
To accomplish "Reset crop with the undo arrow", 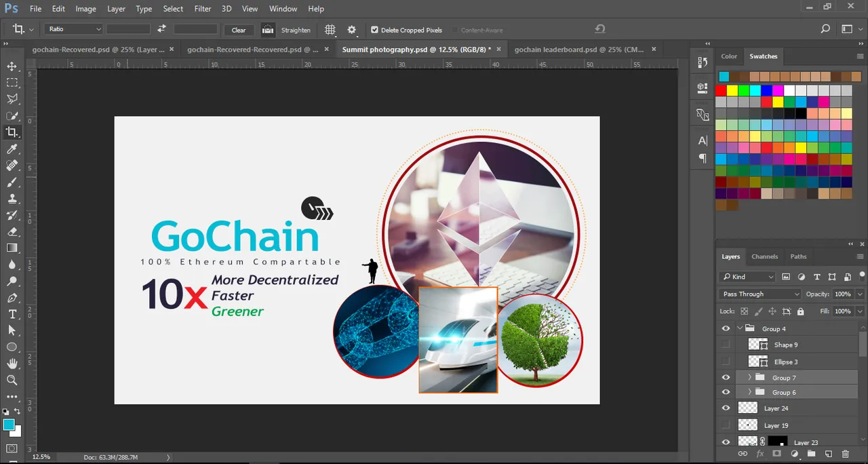I will click(599, 29).
